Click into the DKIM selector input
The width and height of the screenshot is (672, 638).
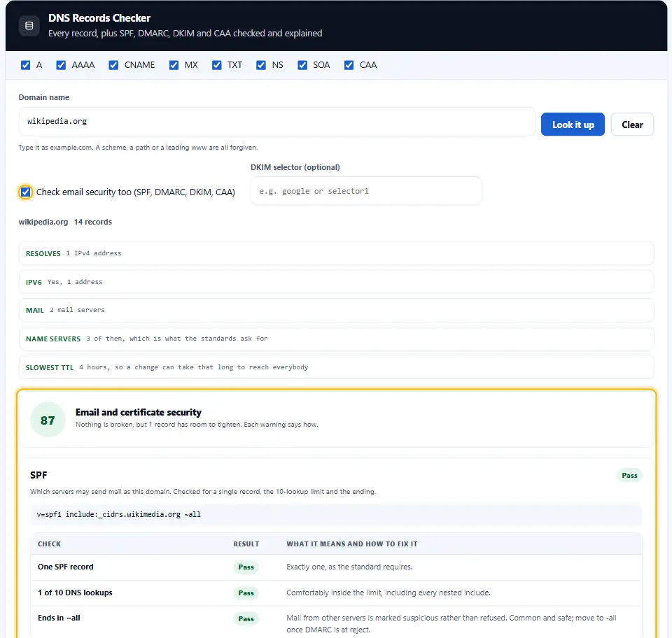[366, 191]
